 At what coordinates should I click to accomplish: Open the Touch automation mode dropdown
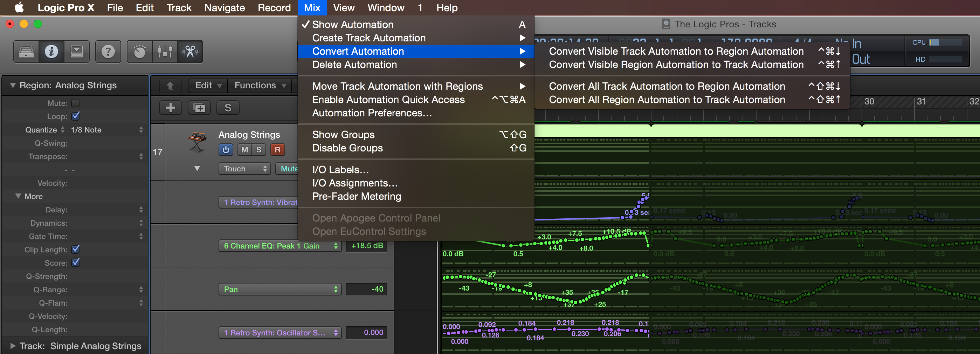(x=244, y=169)
